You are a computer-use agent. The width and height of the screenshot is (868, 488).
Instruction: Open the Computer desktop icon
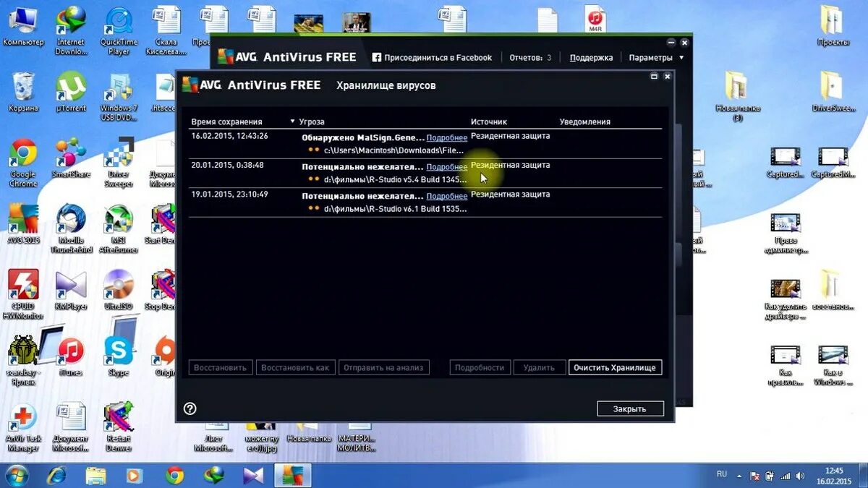tap(23, 26)
